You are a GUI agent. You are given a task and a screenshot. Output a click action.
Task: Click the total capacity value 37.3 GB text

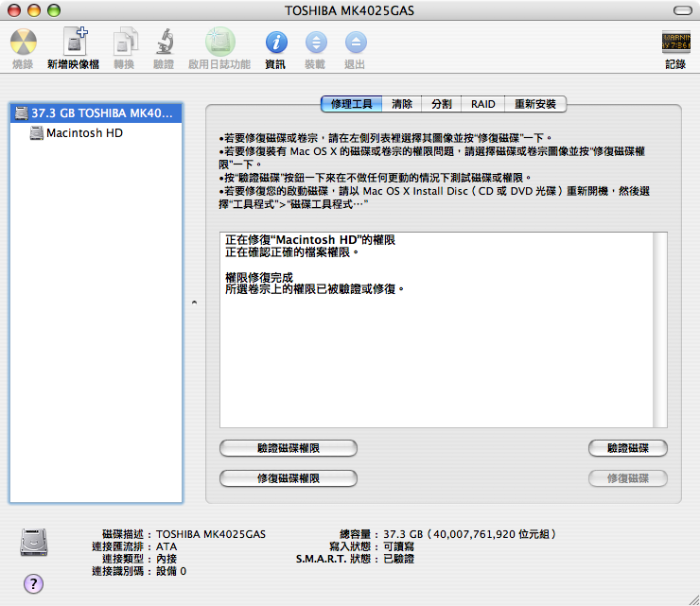click(x=470, y=534)
